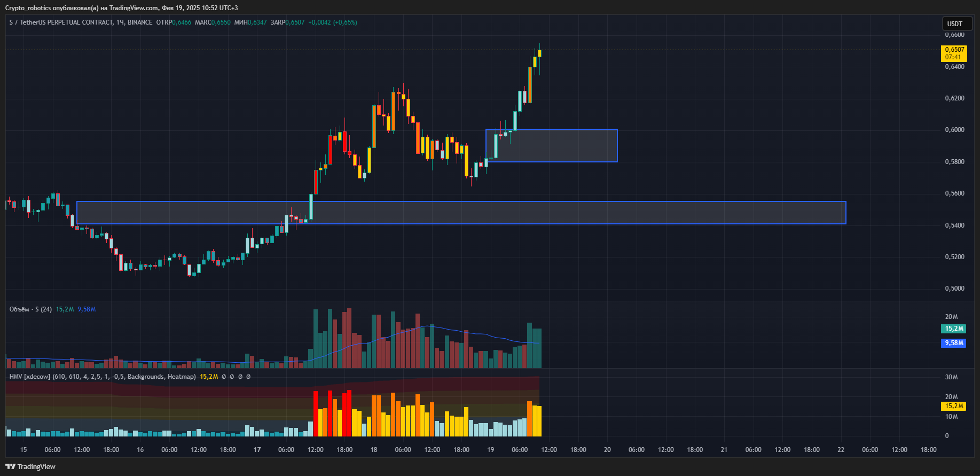Click the МИН 0,6347 low value
980x476 pixels.
[x=250, y=22]
